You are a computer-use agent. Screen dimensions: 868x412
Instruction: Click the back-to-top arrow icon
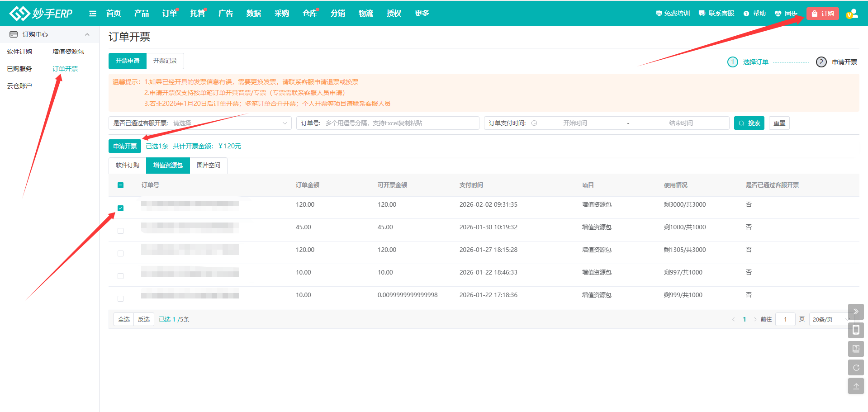coord(856,386)
